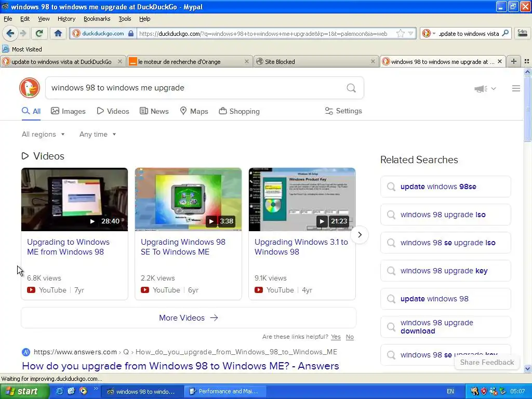Switch to the Videos results tab
Screen dimensions: 532x399
(113, 111)
